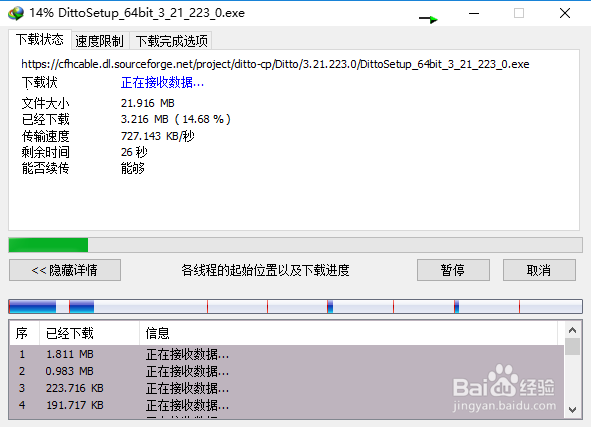Select thread row 2 with 0.983 MB
Image resolution: width=591 pixels, height=427 pixels.
pyautogui.click(x=287, y=371)
